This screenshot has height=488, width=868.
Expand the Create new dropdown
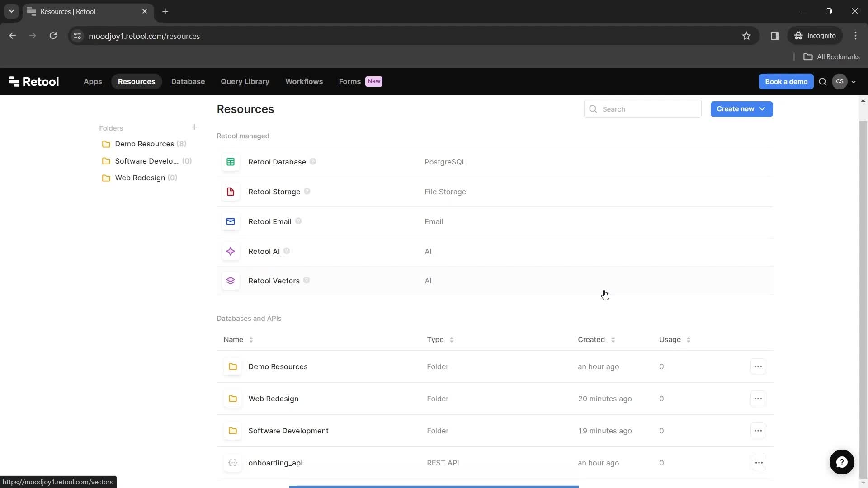tap(741, 109)
